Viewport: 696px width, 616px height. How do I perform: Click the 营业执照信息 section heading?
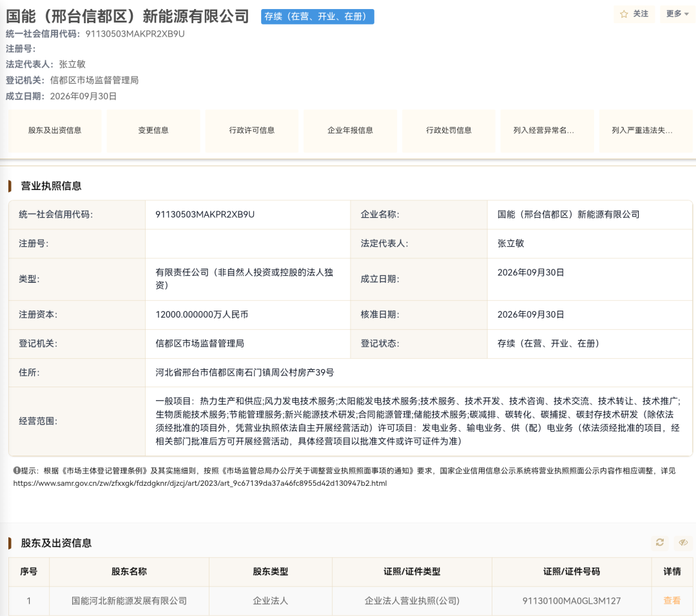(x=51, y=186)
